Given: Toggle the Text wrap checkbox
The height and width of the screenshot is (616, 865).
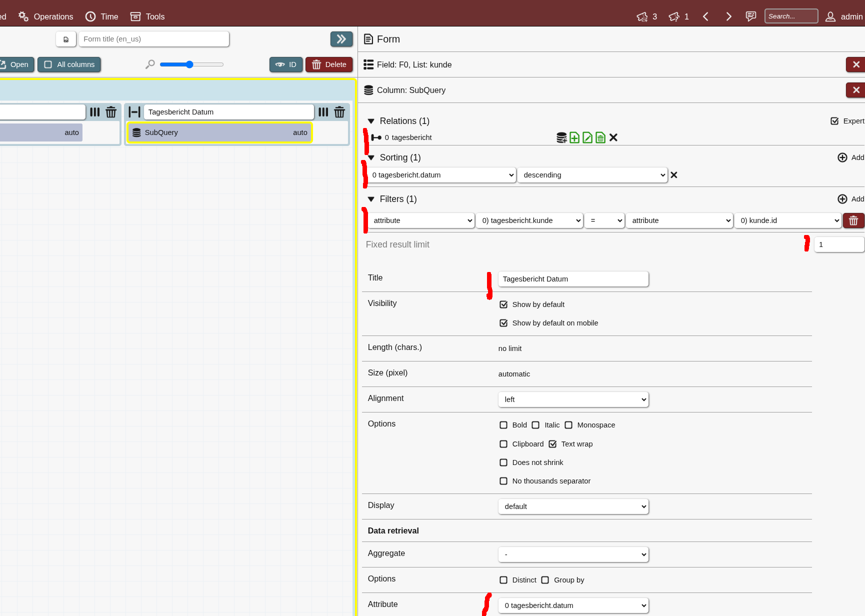Looking at the screenshot, I should coord(552,444).
